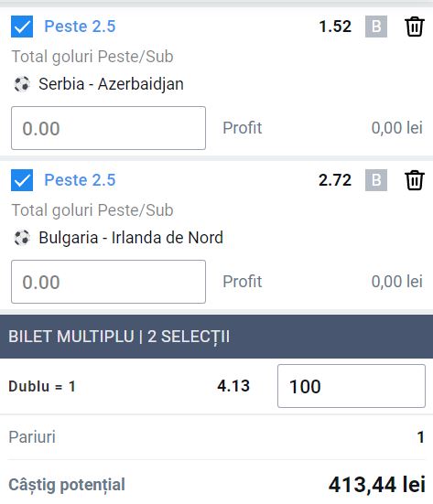Viewport: 433px width, 504px height.
Task: Click the B banker icon next to odds 1.52
Action: [376, 27]
